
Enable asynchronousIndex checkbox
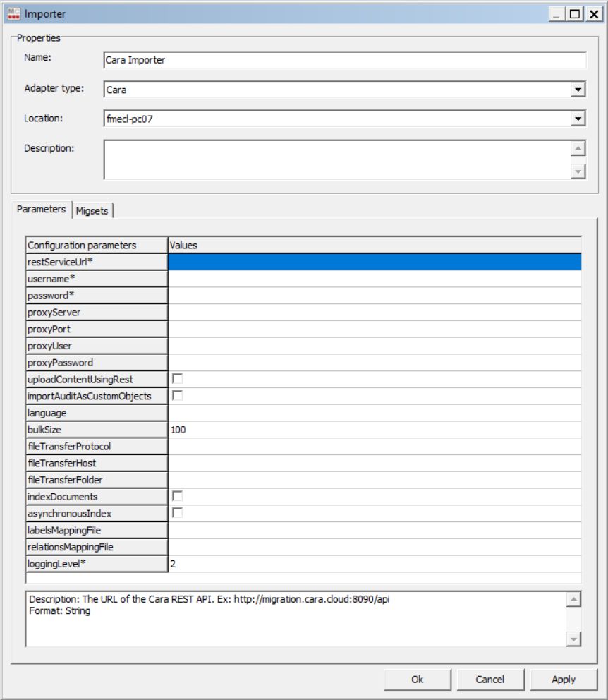coord(177,513)
